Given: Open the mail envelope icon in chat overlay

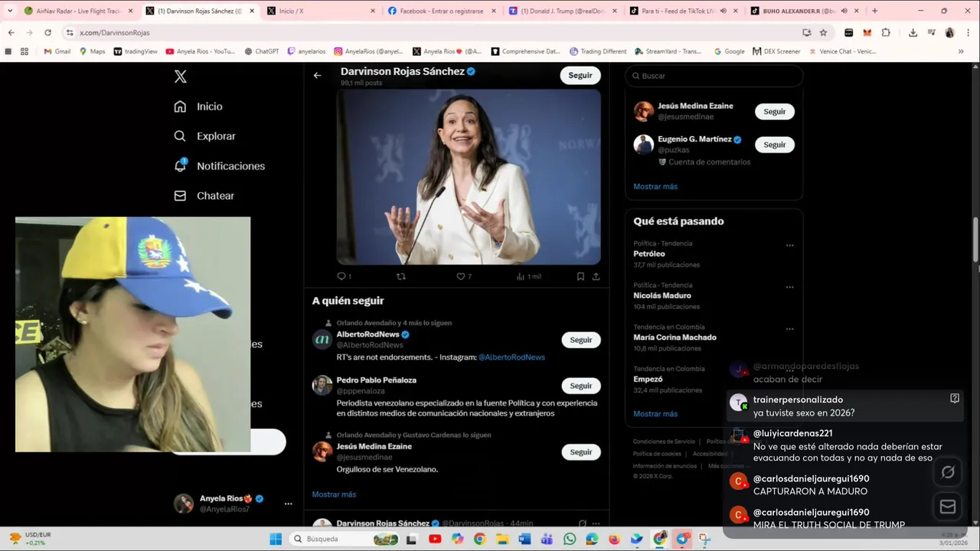Looking at the screenshot, I should (x=948, y=507).
